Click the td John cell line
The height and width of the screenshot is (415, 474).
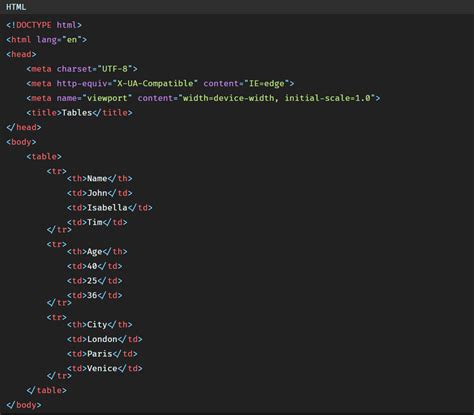[x=100, y=193]
